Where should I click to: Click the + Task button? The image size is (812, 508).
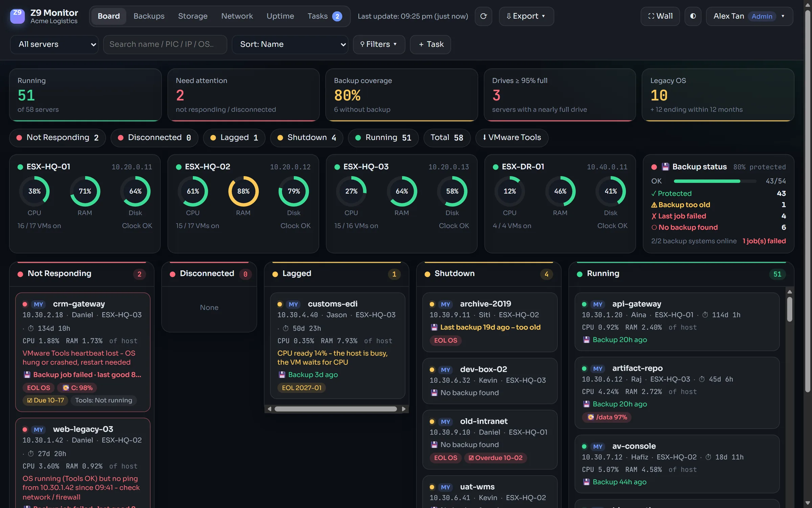pos(430,44)
